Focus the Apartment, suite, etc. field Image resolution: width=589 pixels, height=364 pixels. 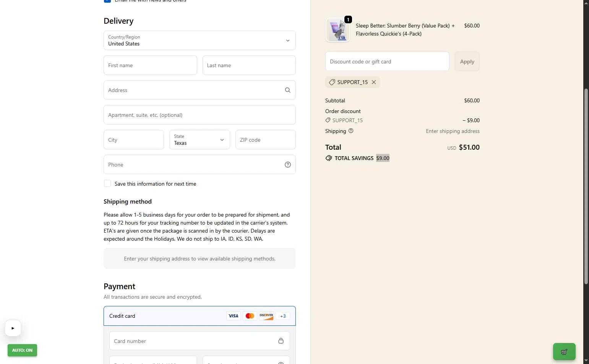(200, 115)
